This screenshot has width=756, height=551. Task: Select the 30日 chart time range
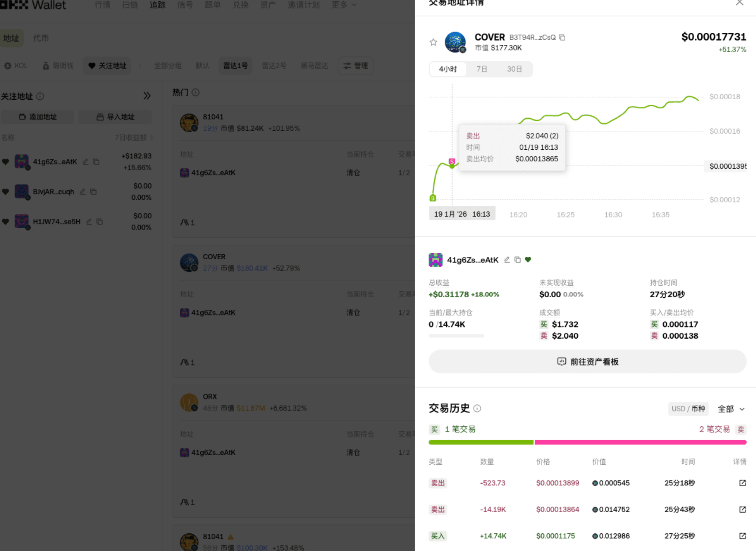pyautogui.click(x=514, y=69)
